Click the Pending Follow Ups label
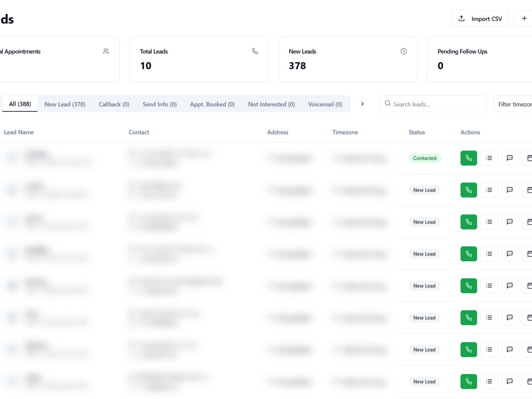This screenshot has height=399, width=532. point(462,52)
